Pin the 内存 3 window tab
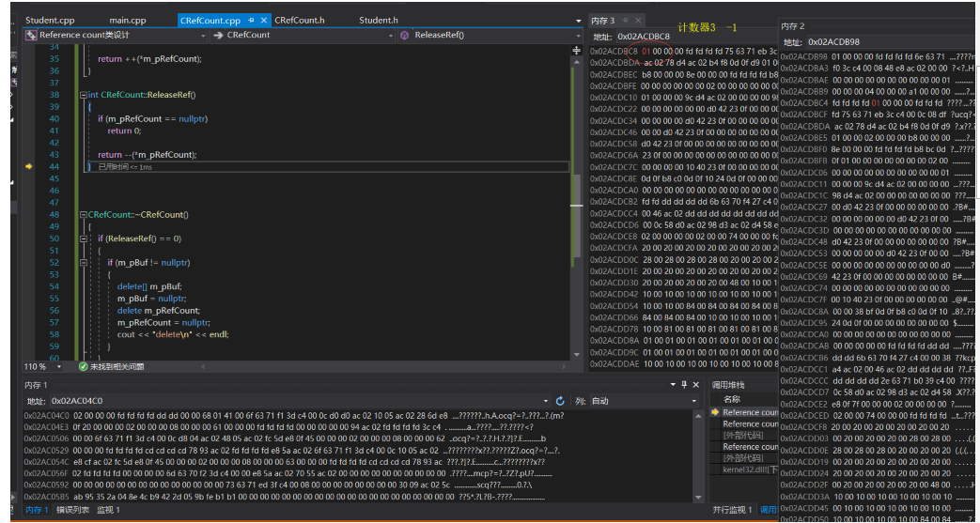Screen dimensions: 980x523 click(624, 21)
